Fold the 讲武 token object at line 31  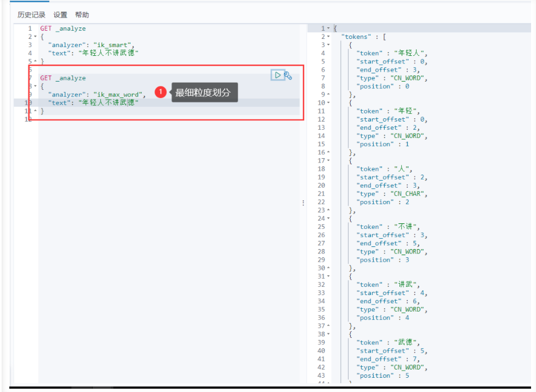pyautogui.click(x=328, y=276)
